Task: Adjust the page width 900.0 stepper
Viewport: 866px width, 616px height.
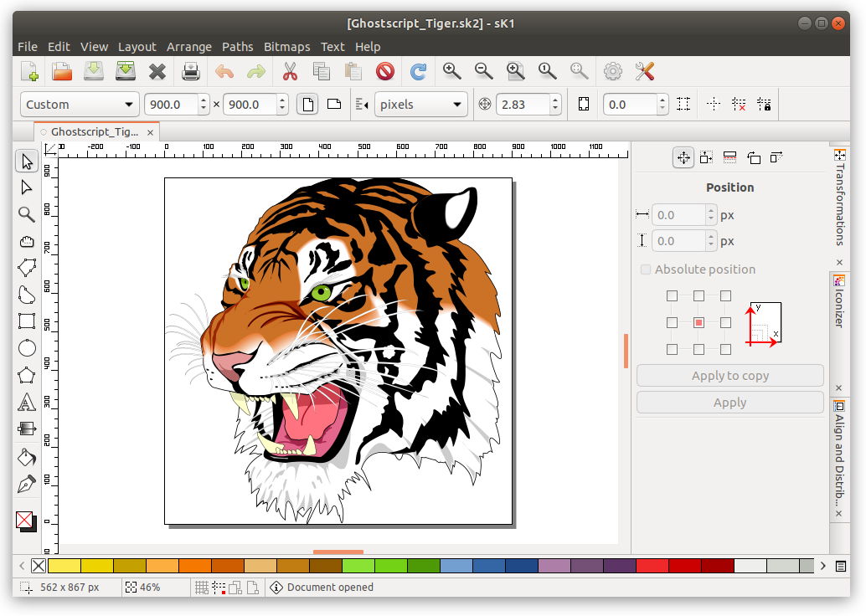Action: tap(204, 105)
